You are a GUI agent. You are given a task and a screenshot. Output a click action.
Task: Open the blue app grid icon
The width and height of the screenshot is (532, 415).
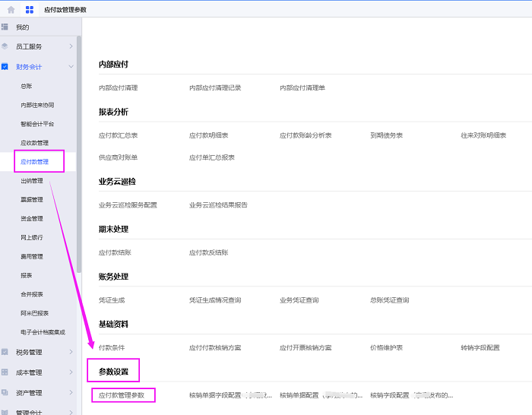tap(30, 9)
